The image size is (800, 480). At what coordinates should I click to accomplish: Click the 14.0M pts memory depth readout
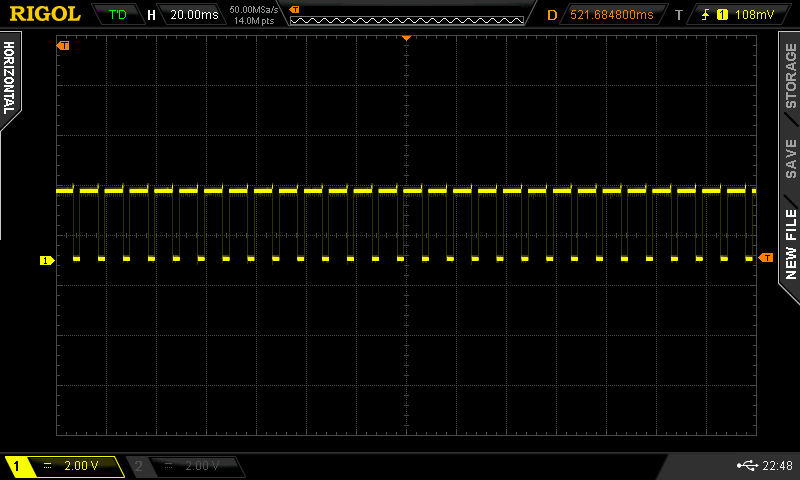pyautogui.click(x=254, y=21)
